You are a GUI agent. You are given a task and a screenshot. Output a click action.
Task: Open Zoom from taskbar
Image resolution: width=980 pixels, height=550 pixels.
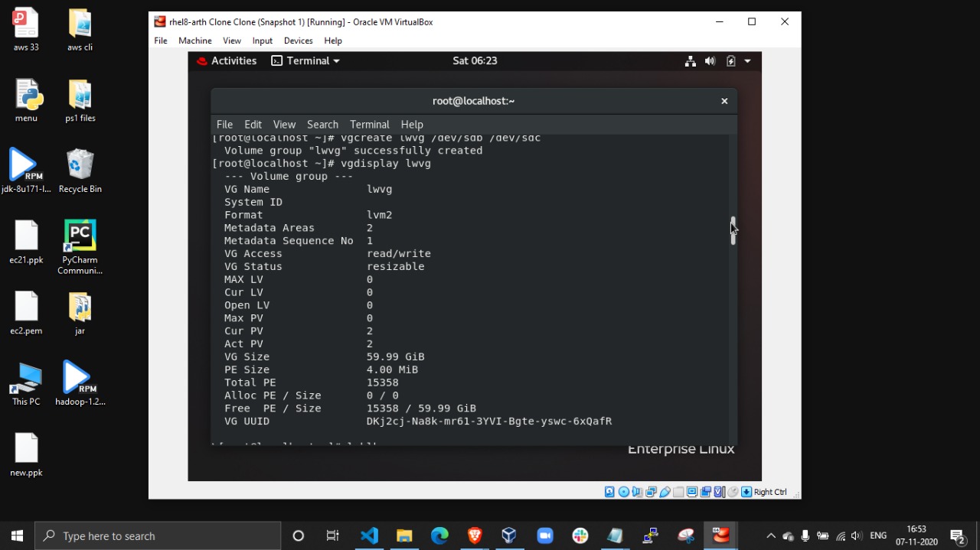544,535
